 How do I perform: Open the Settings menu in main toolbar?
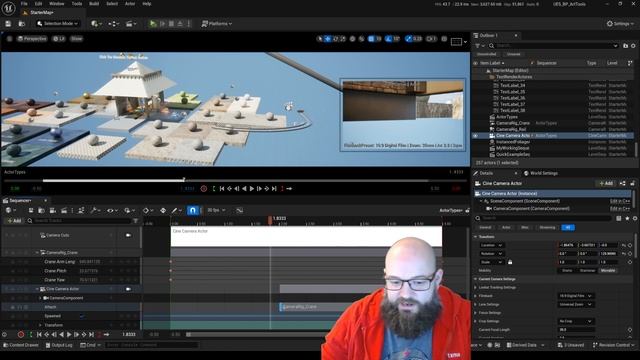click(x=620, y=24)
